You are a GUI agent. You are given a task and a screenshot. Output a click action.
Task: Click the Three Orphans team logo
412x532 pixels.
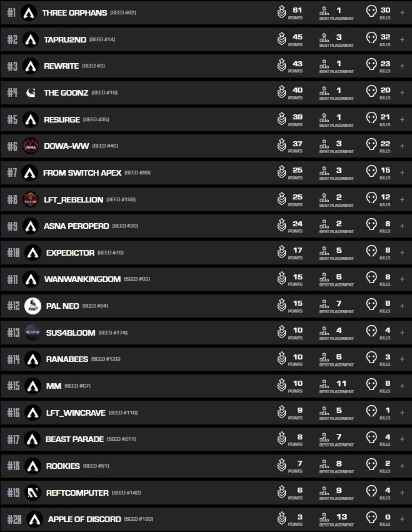coord(28,13)
